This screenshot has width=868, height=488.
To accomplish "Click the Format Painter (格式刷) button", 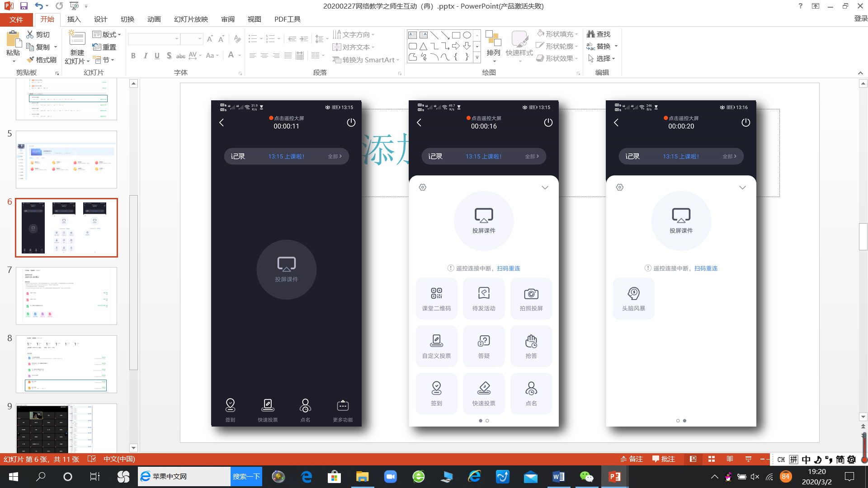I will point(41,60).
